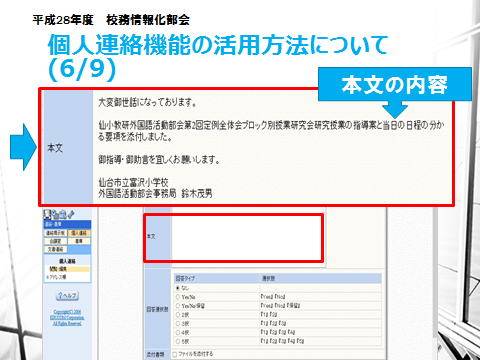Choose the Yes/No保留 radio option
The image size is (480, 360).
tap(178, 305)
